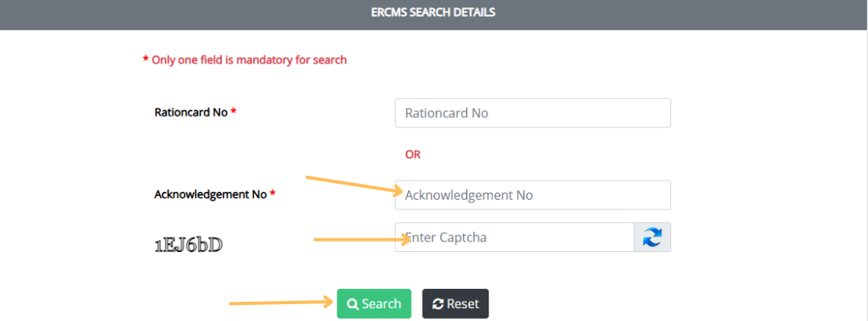Click the red OR separator text
Viewport: 868px width, 321px height.
click(412, 154)
